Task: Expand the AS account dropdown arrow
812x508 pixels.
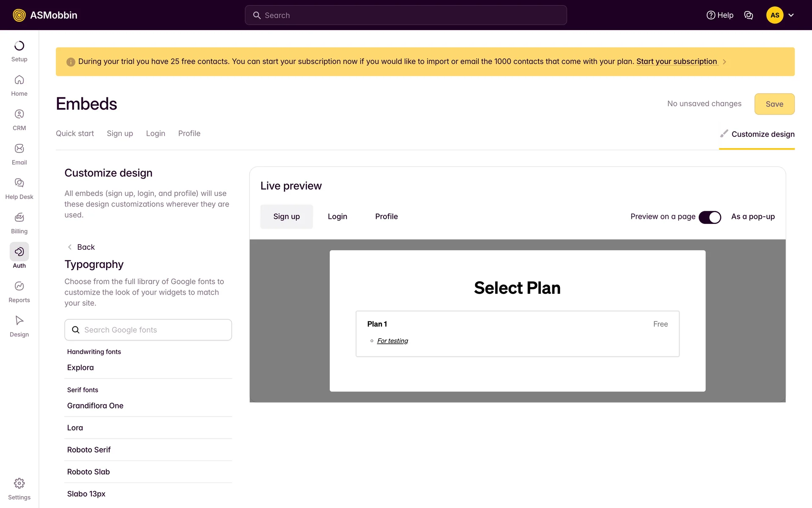Action: [791, 15]
